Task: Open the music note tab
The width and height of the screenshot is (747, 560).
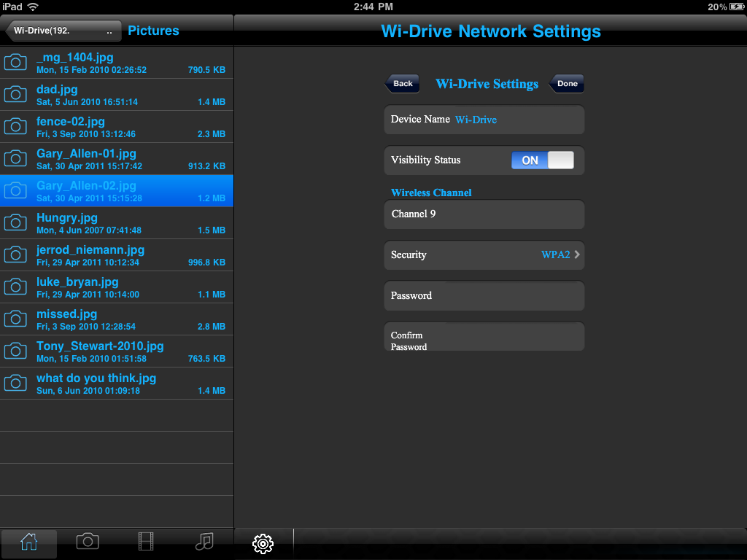Action: point(204,542)
